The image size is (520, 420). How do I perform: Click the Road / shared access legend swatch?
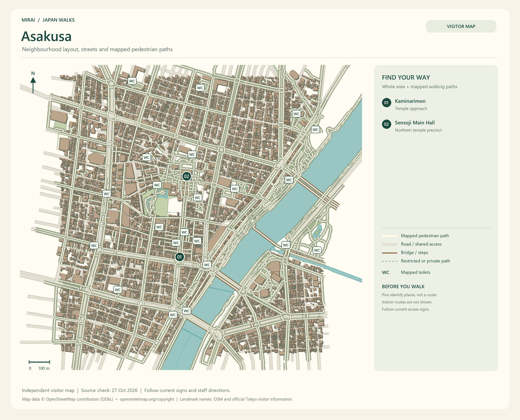389,244
